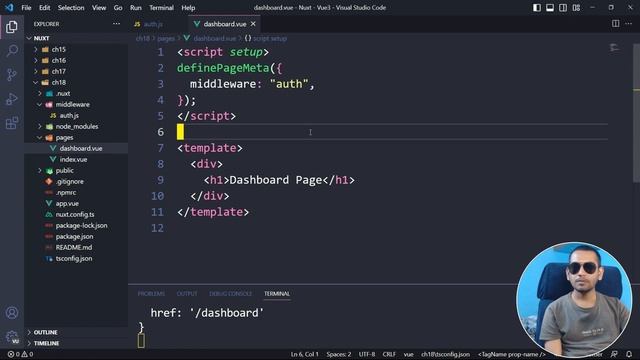Open the Terminal menu
The width and height of the screenshot is (640, 360).
(x=161, y=8)
